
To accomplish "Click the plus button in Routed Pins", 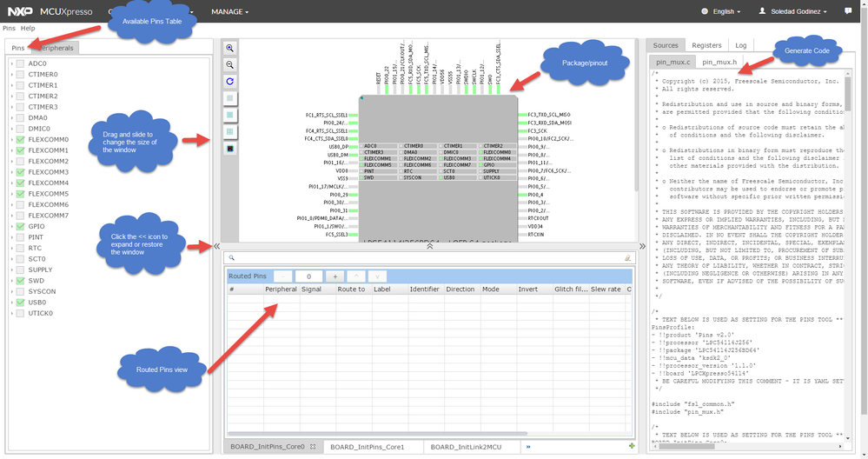I will [335, 276].
